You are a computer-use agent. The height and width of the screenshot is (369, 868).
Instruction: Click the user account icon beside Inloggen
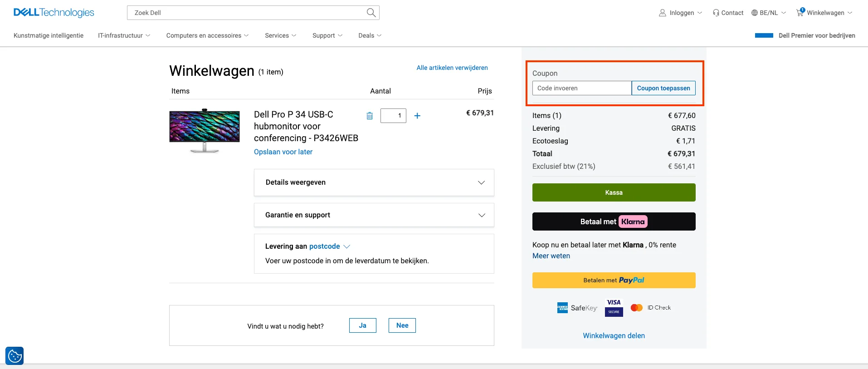(x=663, y=13)
